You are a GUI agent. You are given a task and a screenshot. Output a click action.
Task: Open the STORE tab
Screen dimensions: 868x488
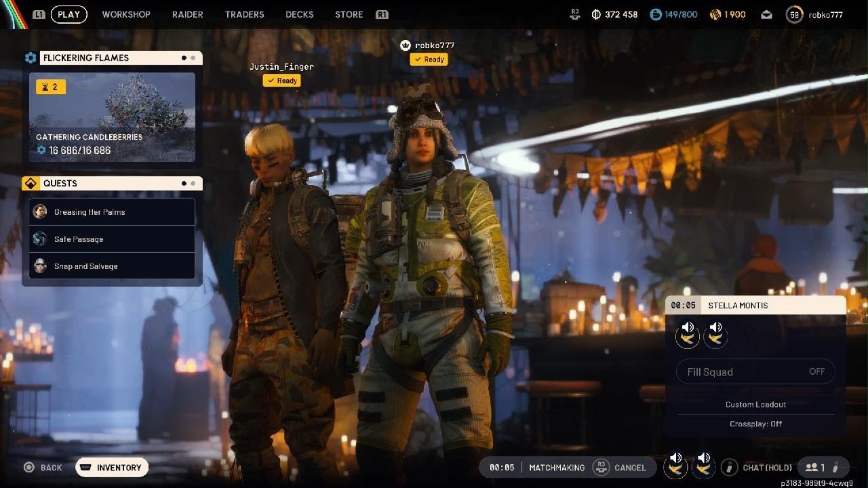(349, 14)
